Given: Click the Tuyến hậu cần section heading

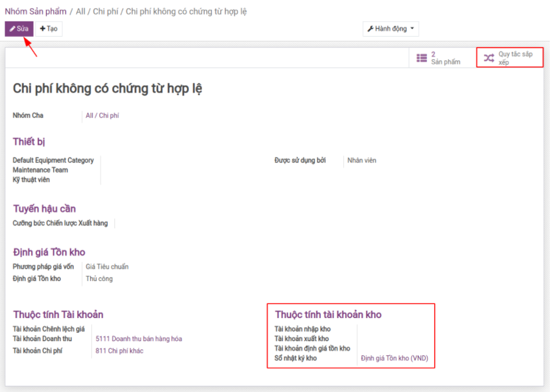Looking at the screenshot, I should click(x=44, y=209).
